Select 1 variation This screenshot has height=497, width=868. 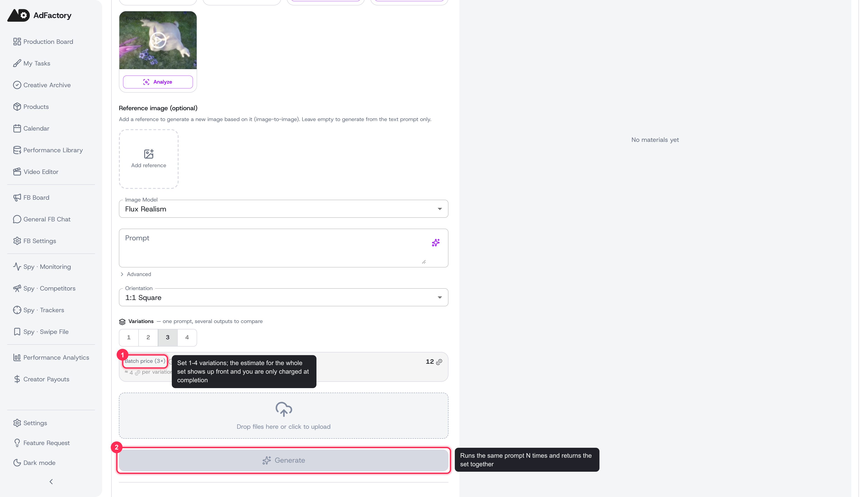point(129,337)
